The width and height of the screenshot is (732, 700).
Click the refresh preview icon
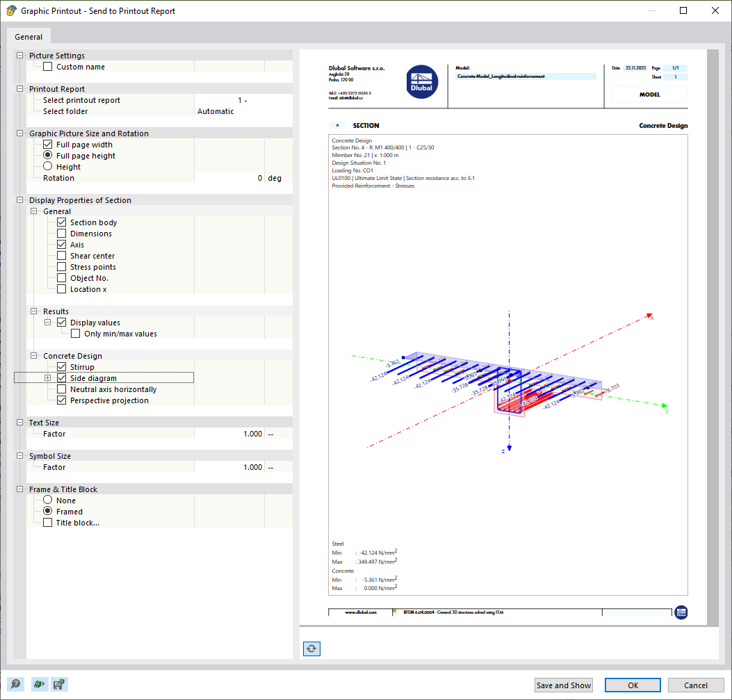[x=311, y=649]
